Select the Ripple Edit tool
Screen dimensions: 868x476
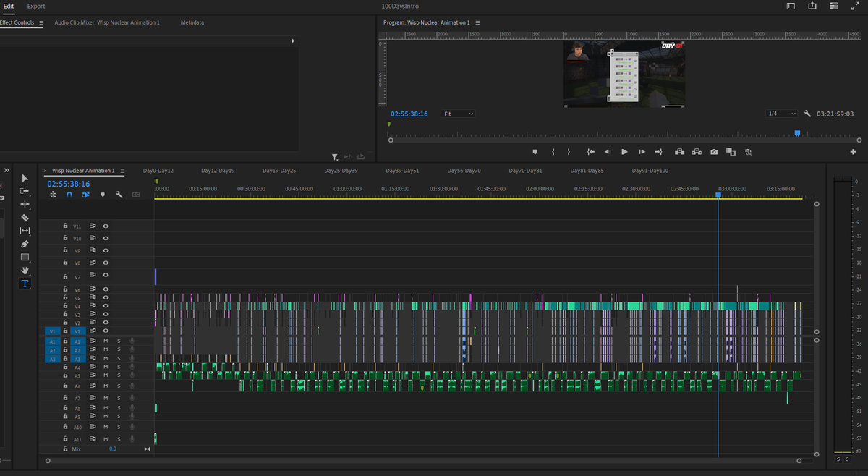point(25,204)
